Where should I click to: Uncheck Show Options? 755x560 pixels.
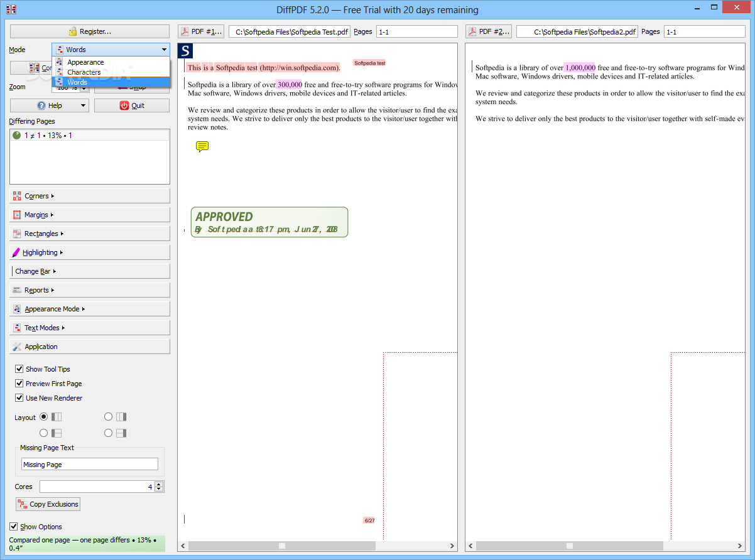pyautogui.click(x=14, y=527)
